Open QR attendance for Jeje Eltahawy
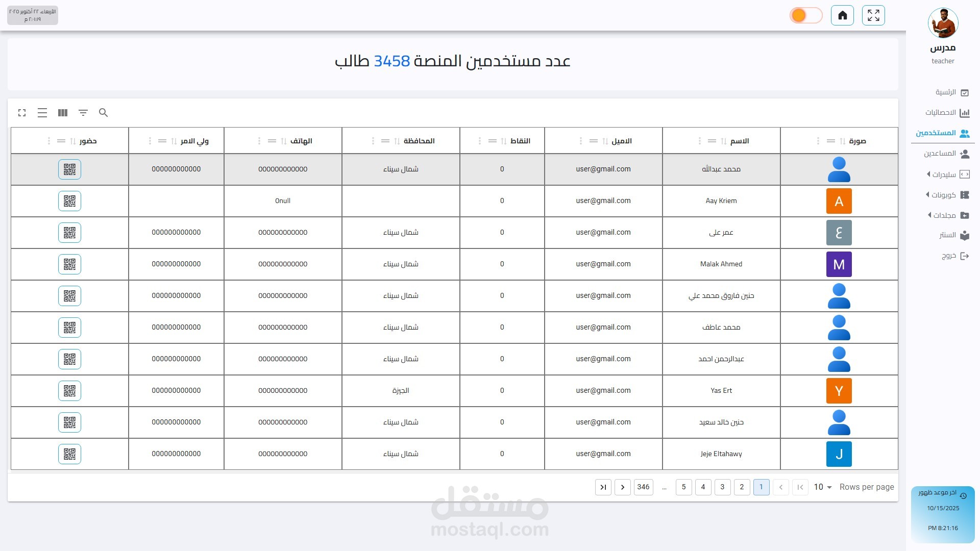The width and height of the screenshot is (980, 551). [69, 454]
